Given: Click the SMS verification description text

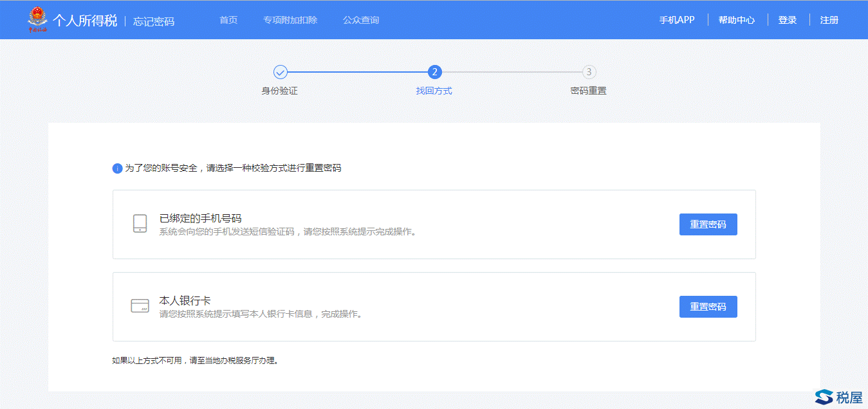Looking at the screenshot, I should point(288,232).
